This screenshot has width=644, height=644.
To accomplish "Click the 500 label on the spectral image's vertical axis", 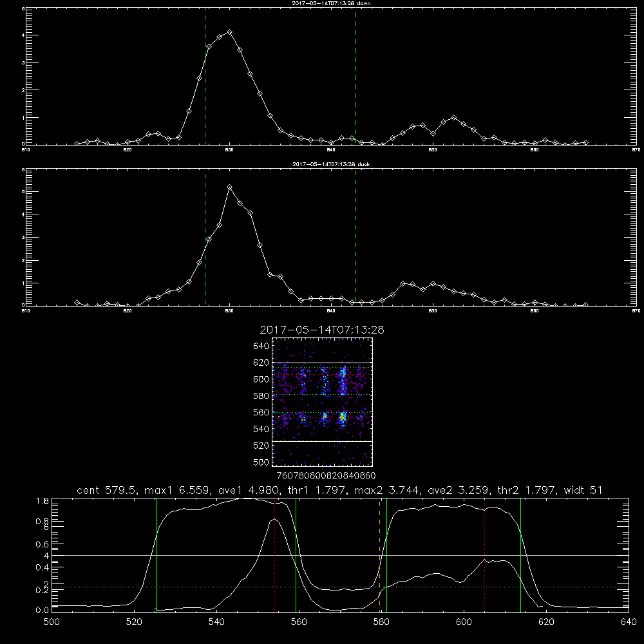I will 261,462.
